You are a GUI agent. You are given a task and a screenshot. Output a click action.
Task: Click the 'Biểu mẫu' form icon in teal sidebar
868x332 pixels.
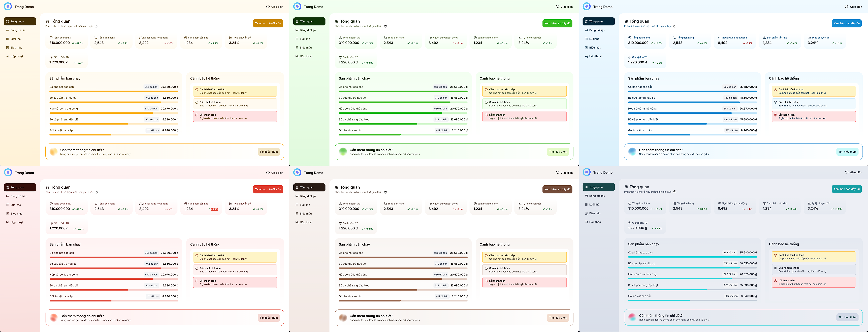(x=586, y=213)
